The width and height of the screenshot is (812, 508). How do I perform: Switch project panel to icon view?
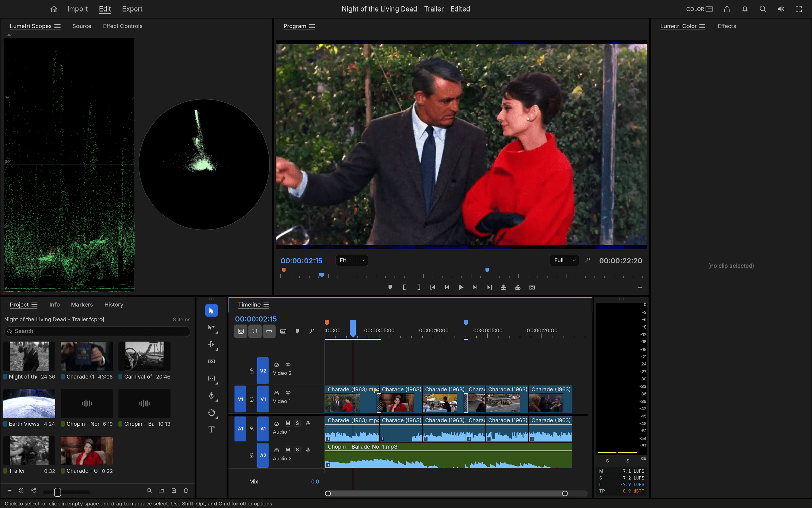(21, 490)
